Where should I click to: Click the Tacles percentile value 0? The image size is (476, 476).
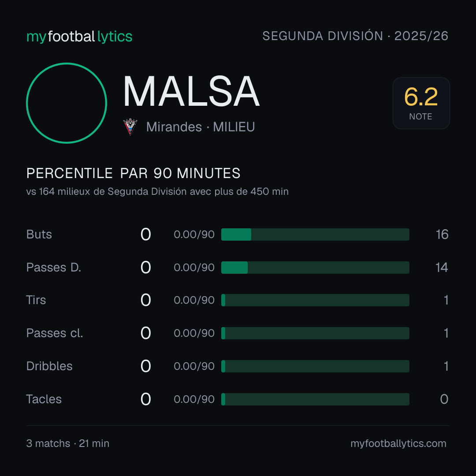444,399
